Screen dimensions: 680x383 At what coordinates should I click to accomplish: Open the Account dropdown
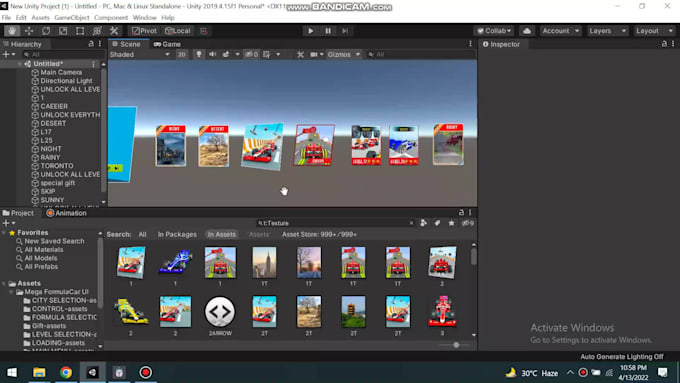tap(560, 31)
